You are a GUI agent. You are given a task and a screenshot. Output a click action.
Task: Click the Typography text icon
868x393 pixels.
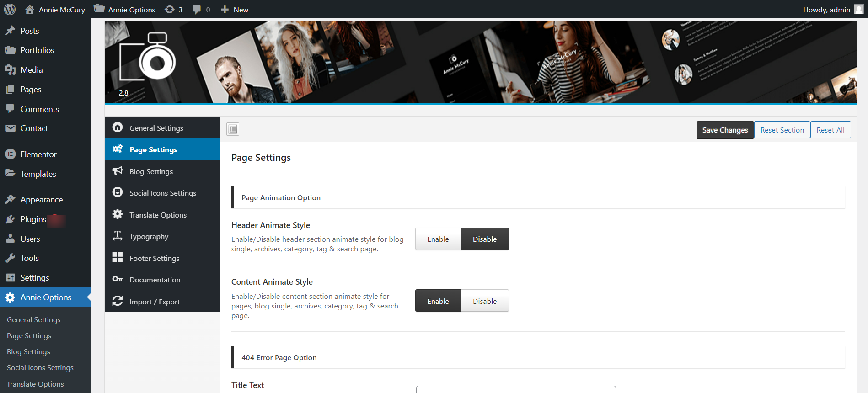point(118,236)
